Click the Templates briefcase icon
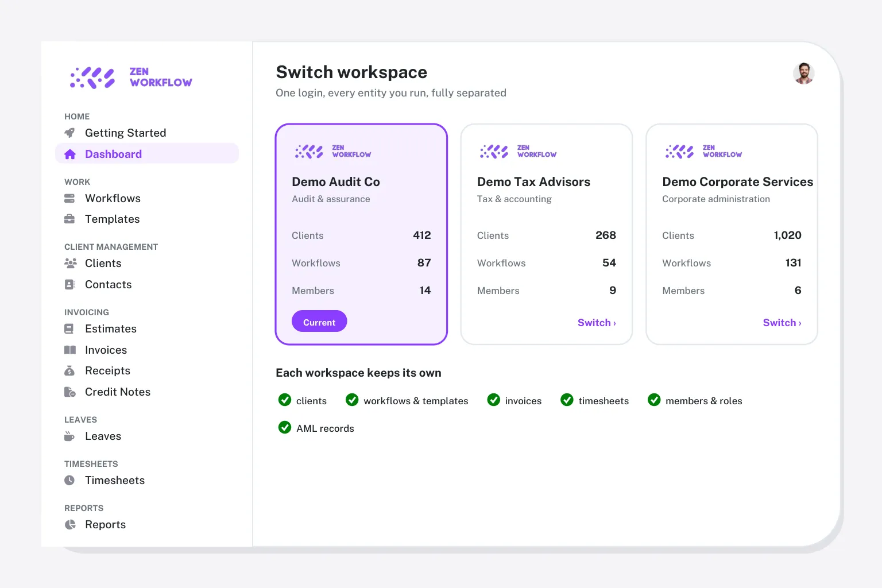Screen dimensions: 882x588 click(x=69, y=219)
